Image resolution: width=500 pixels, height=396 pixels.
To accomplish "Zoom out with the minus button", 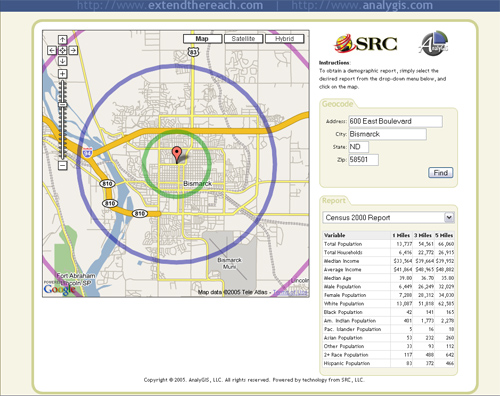I will click(x=62, y=165).
